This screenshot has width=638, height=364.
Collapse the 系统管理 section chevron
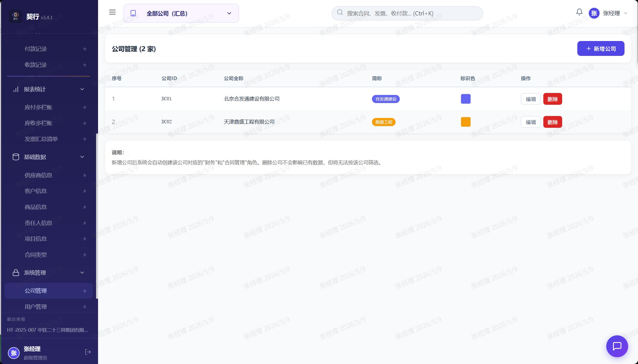82,272
